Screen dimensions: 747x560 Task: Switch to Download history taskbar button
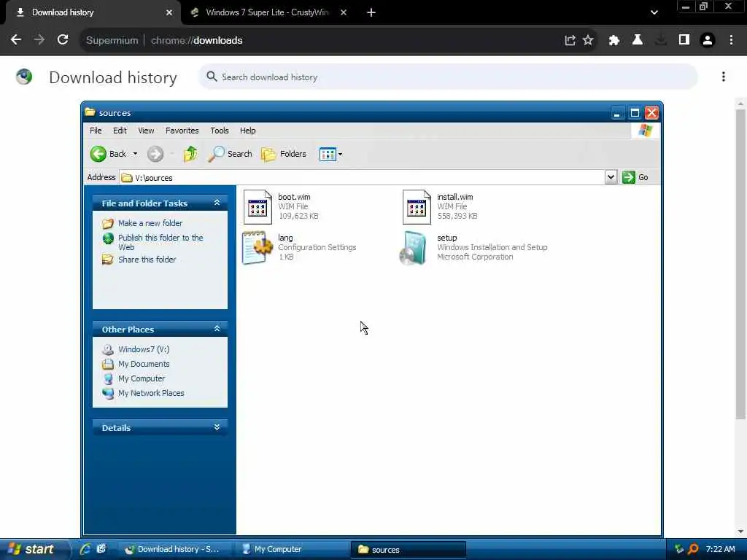[176, 549]
